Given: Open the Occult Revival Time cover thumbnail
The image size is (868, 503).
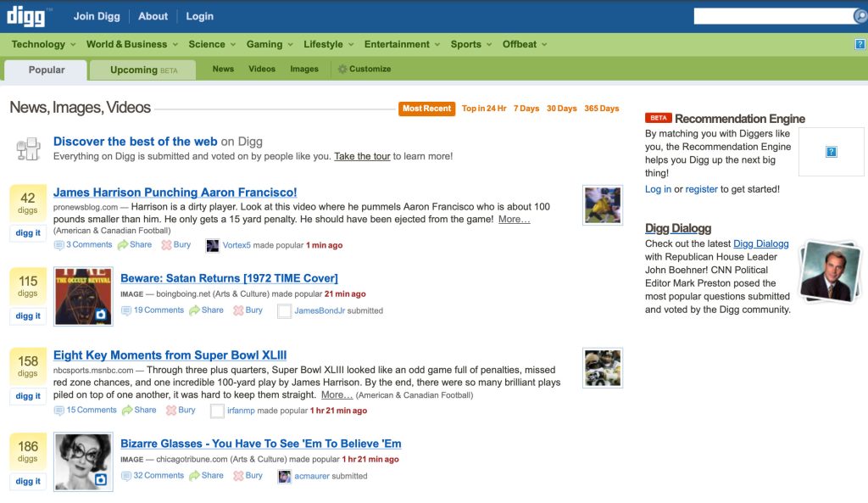Looking at the screenshot, I should point(83,296).
